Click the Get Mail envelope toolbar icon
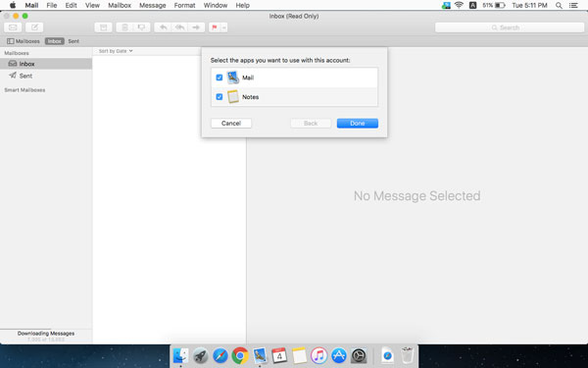The height and width of the screenshot is (368, 588). tap(13, 27)
